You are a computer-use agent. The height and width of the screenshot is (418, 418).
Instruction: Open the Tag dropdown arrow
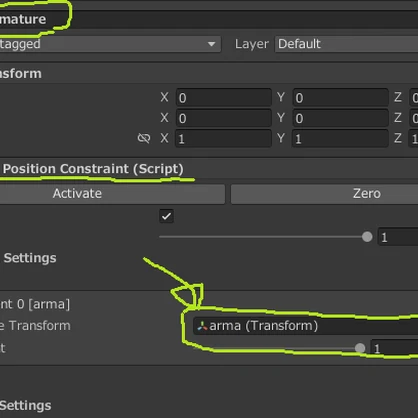pyautogui.click(x=211, y=44)
